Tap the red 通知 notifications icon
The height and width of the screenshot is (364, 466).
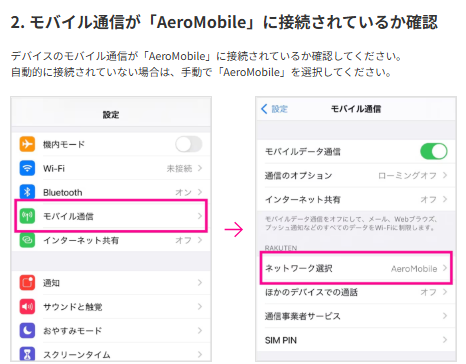pyautogui.click(x=27, y=283)
